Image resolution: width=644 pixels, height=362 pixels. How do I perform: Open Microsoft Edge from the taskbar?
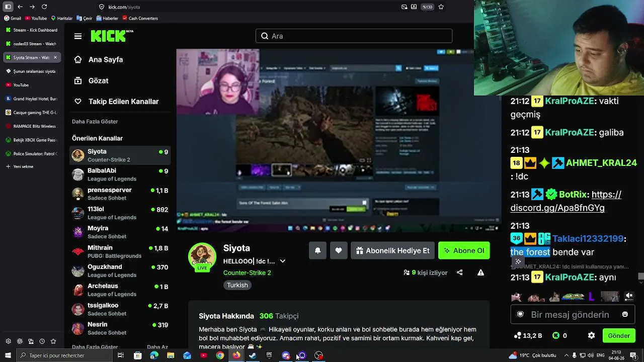click(154, 355)
